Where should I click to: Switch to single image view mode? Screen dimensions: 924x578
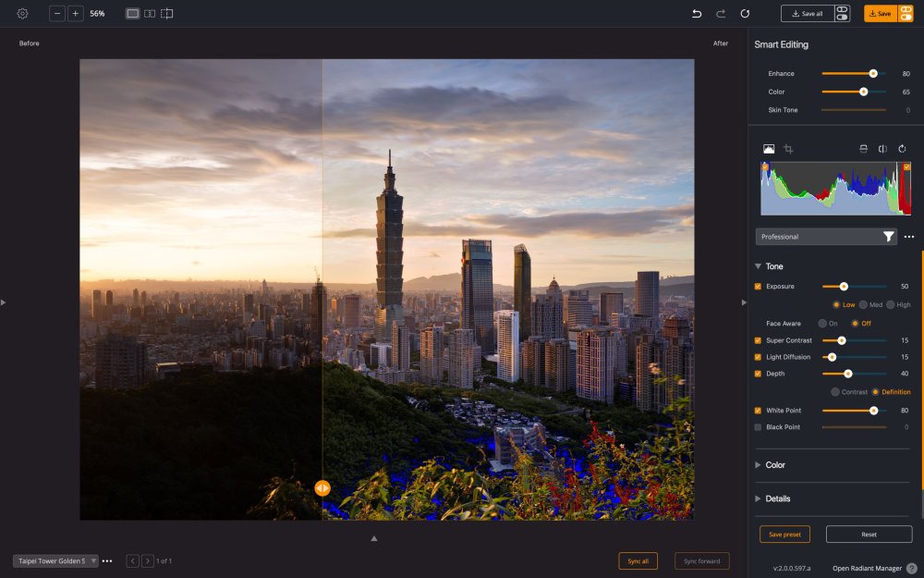coord(132,14)
